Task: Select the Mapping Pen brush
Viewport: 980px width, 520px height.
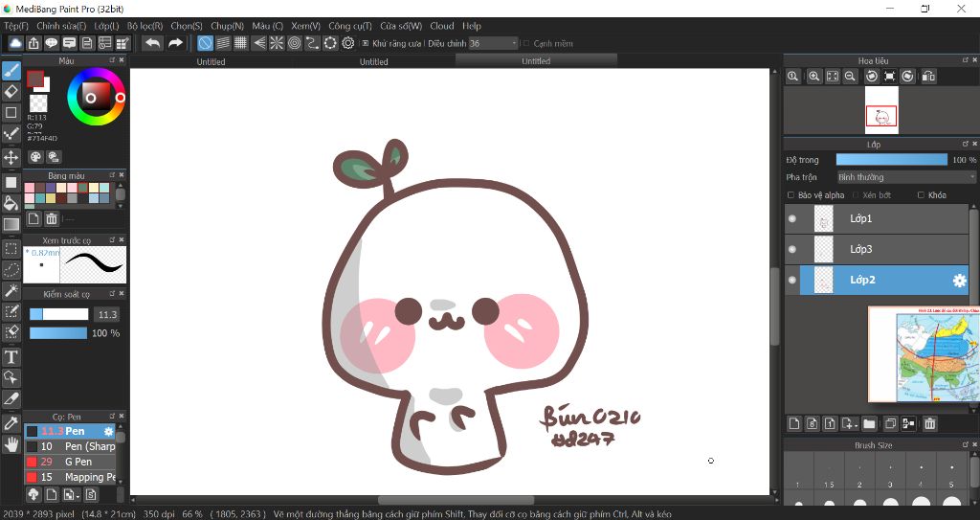Action: pyautogui.click(x=71, y=477)
